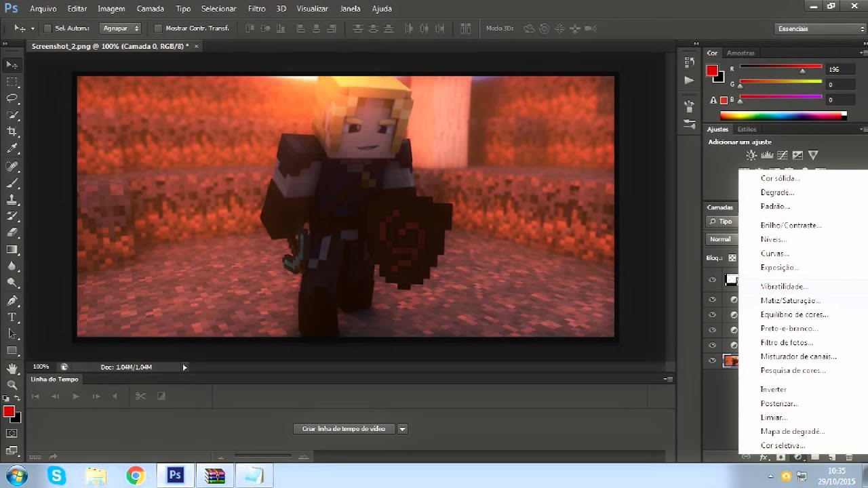Choose Curvas... from the adjustment menu
The width and height of the screenshot is (868, 488).
pyautogui.click(x=774, y=253)
